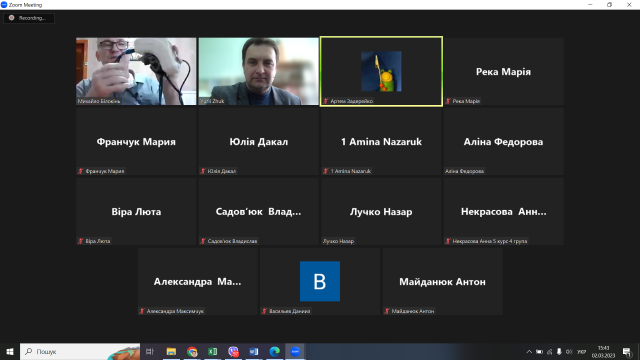Click the microphone icon in system tray
This screenshot has width=640, height=360.
coord(559,352)
